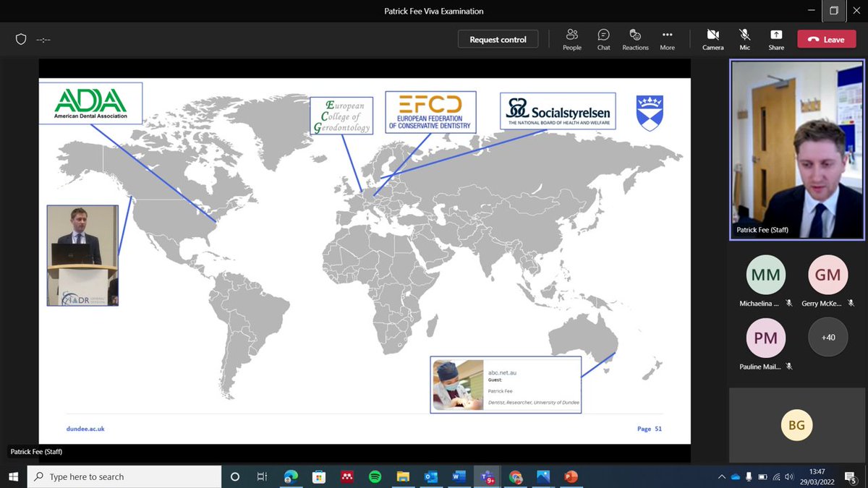868x488 pixels.
Task: Click the conference podium photo
Action: click(82, 255)
